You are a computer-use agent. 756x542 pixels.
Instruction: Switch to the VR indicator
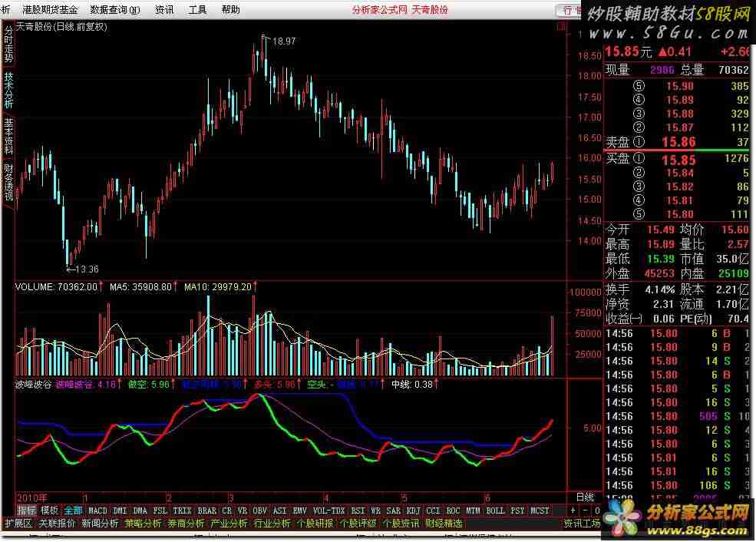point(243,511)
